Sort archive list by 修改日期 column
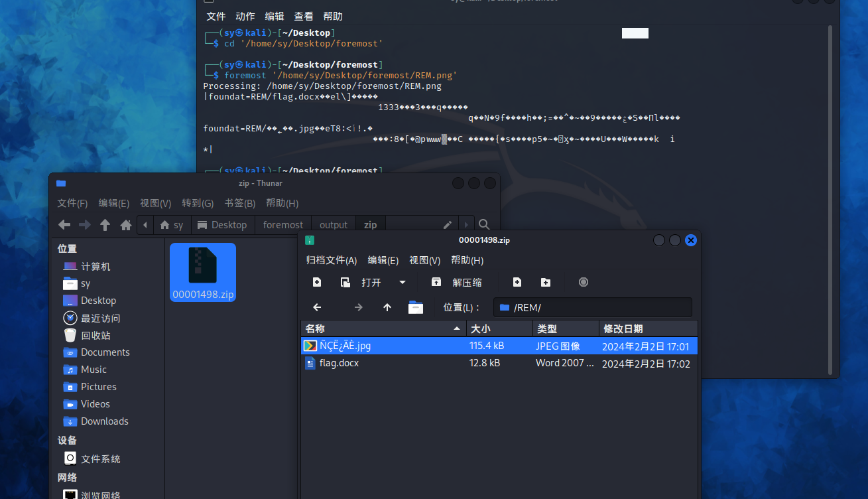Image resolution: width=868 pixels, height=499 pixels. (648, 328)
